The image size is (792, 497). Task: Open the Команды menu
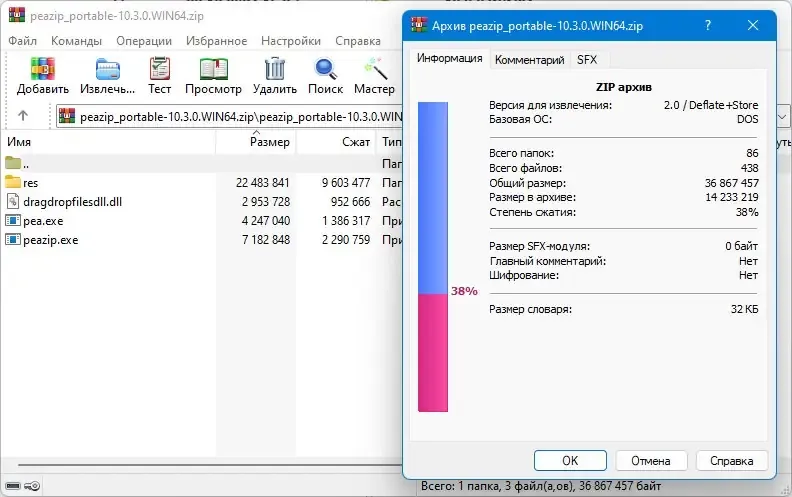[76, 41]
